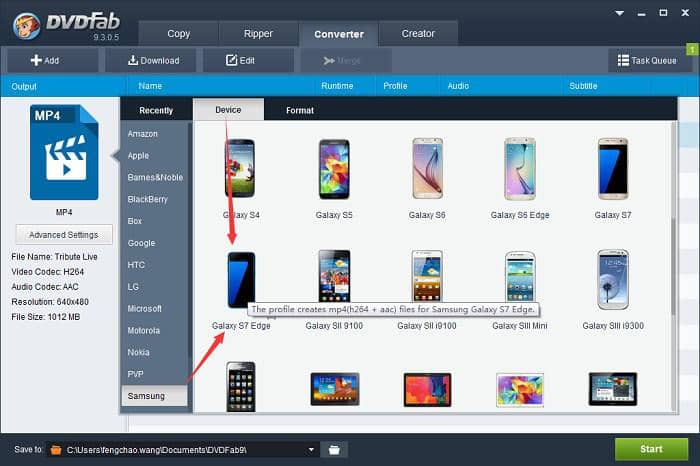Open the title bar dropdown menu arrow
Image resolution: width=700 pixels, height=466 pixels.
tap(620, 13)
